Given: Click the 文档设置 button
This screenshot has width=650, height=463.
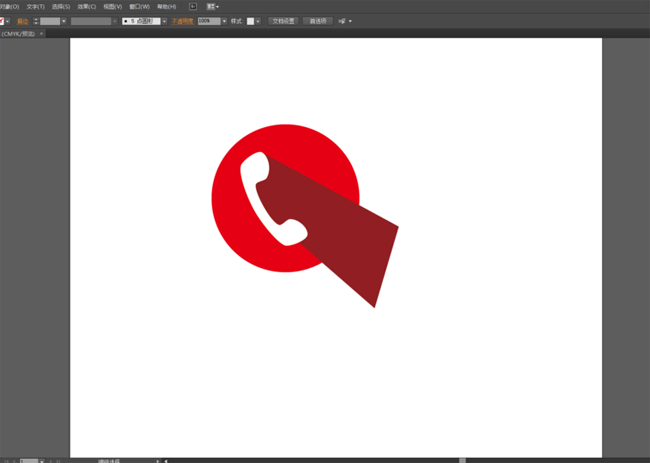Looking at the screenshot, I should [x=285, y=20].
